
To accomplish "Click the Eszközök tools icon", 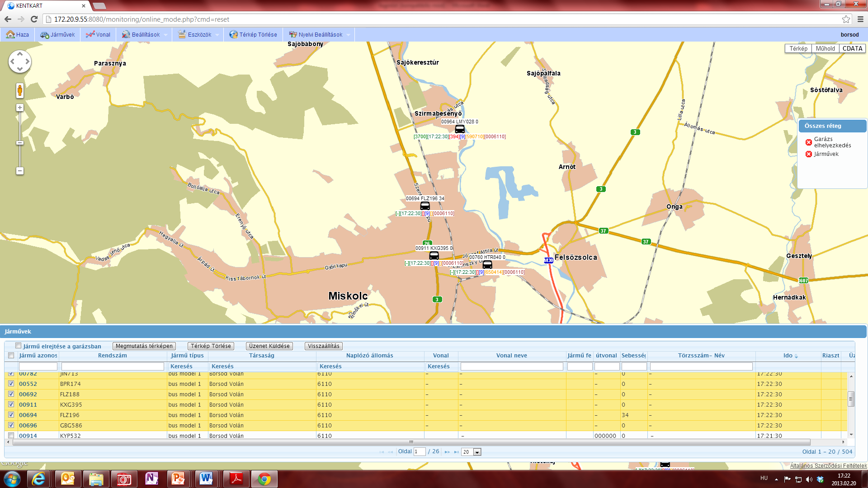I will pyautogui.click(x=182, y=34).
